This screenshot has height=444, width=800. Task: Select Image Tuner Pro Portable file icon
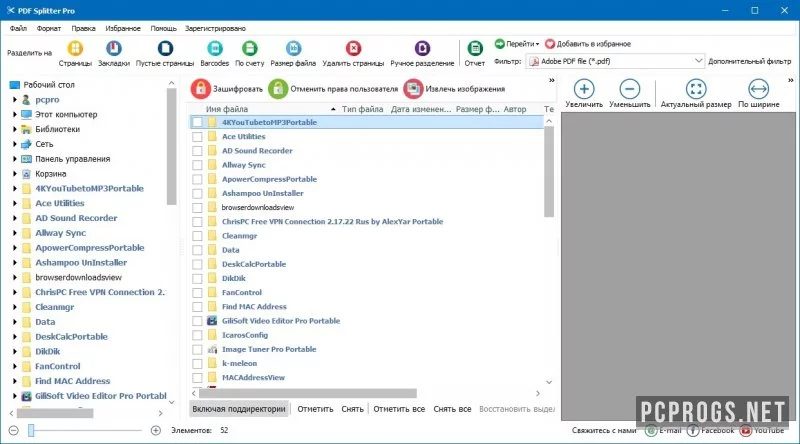pyautogui.click(x=212, y=350)
